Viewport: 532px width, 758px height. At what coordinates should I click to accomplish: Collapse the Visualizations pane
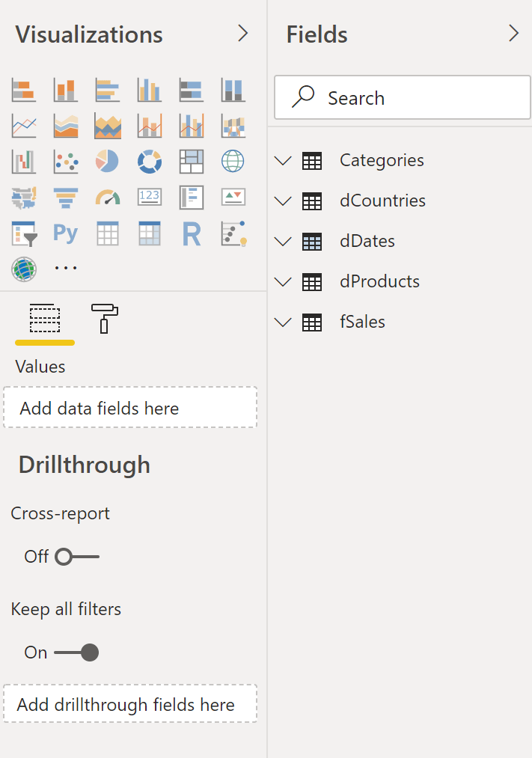pos(243,33)
